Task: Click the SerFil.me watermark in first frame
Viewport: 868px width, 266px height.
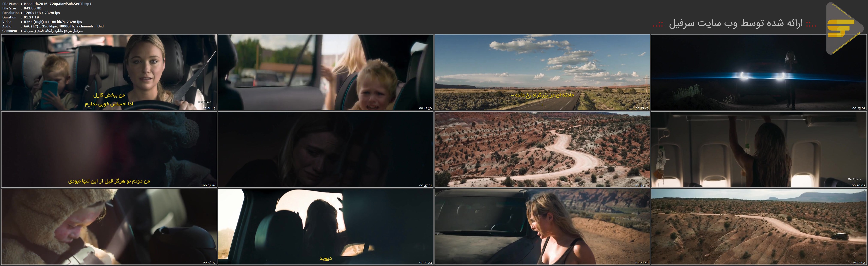Action: point(205,102)
